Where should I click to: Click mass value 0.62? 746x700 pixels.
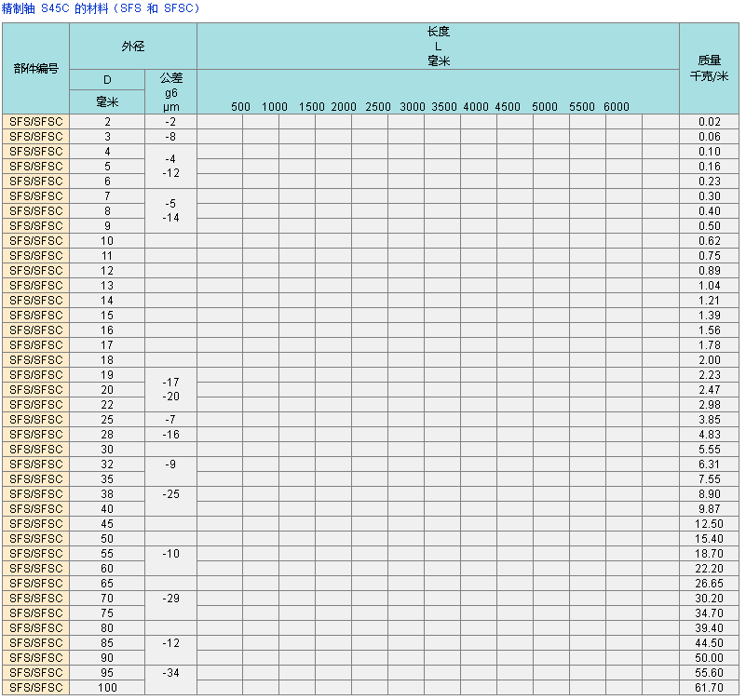pyautogui.click(x=710, y=240)
